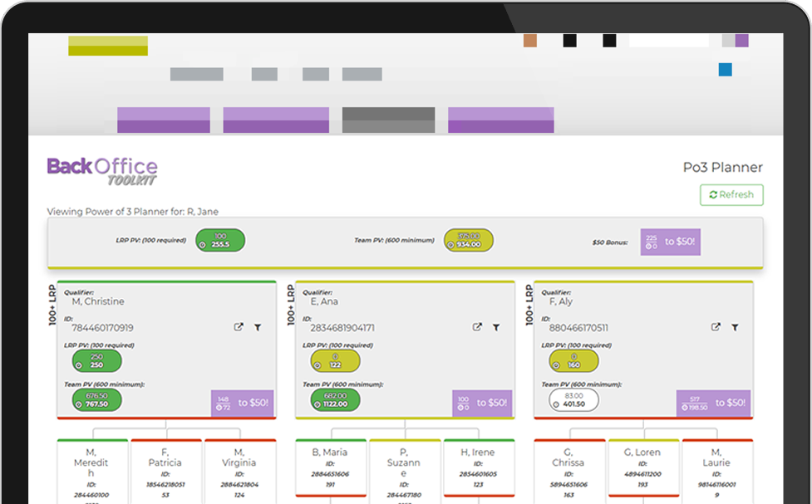
Task: Open F, Aly's external link icon
Action: coord(716,328)
